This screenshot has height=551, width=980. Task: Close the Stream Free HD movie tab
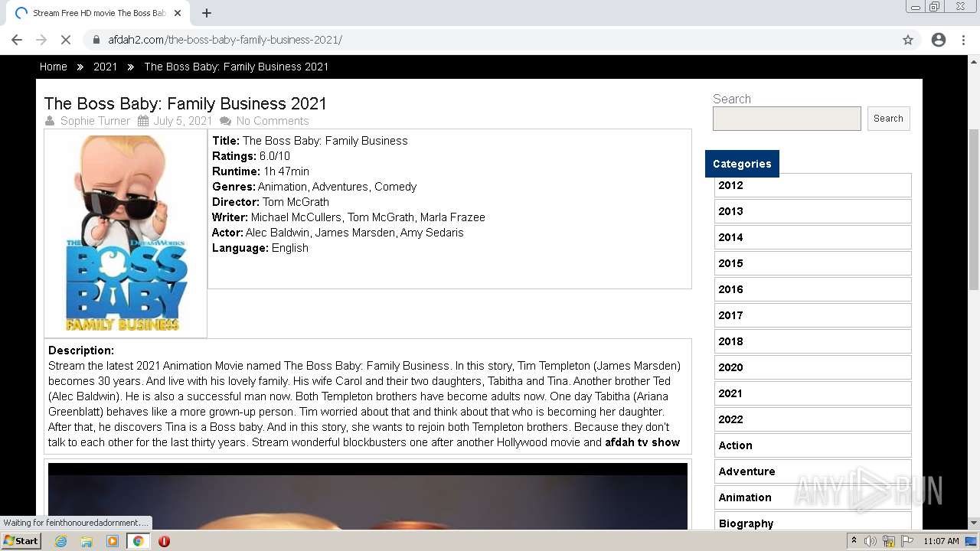178,13
